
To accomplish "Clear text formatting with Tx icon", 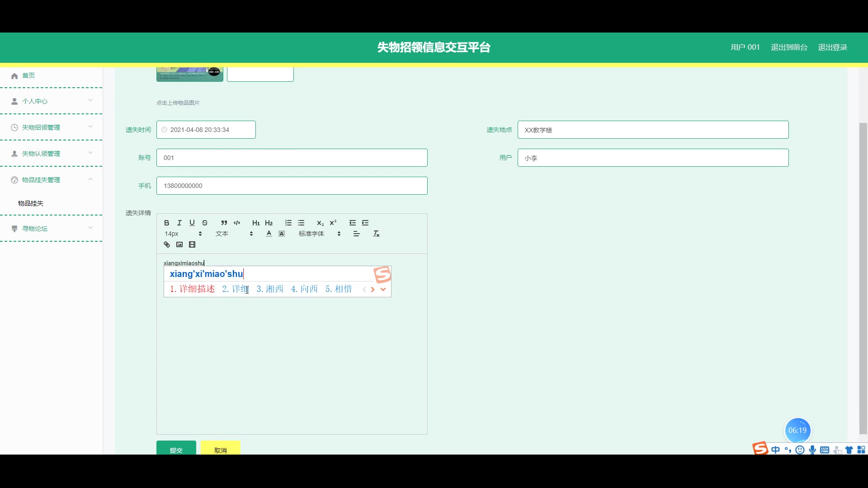I will point(376,234).
